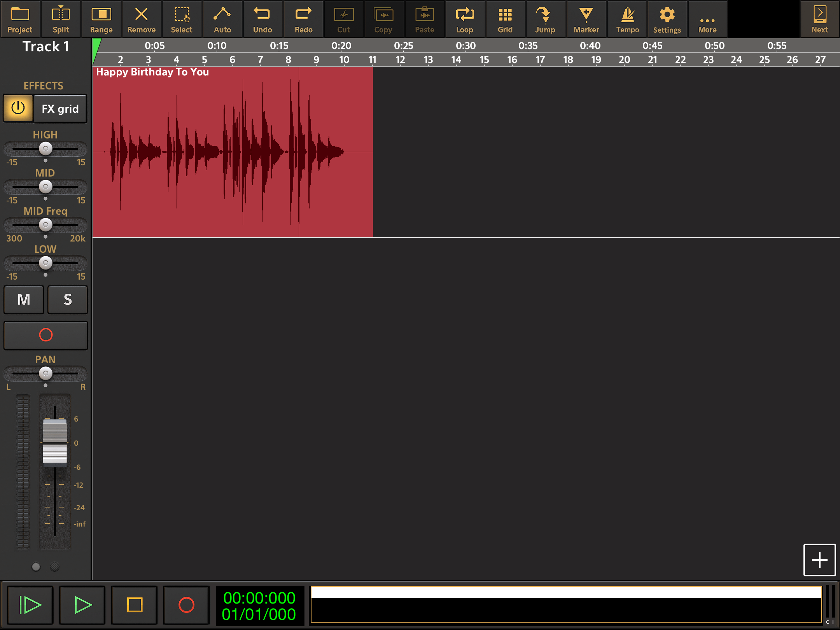
Task: Select the Happy Birthday To You clip
Action: click(x=233, y=152)
